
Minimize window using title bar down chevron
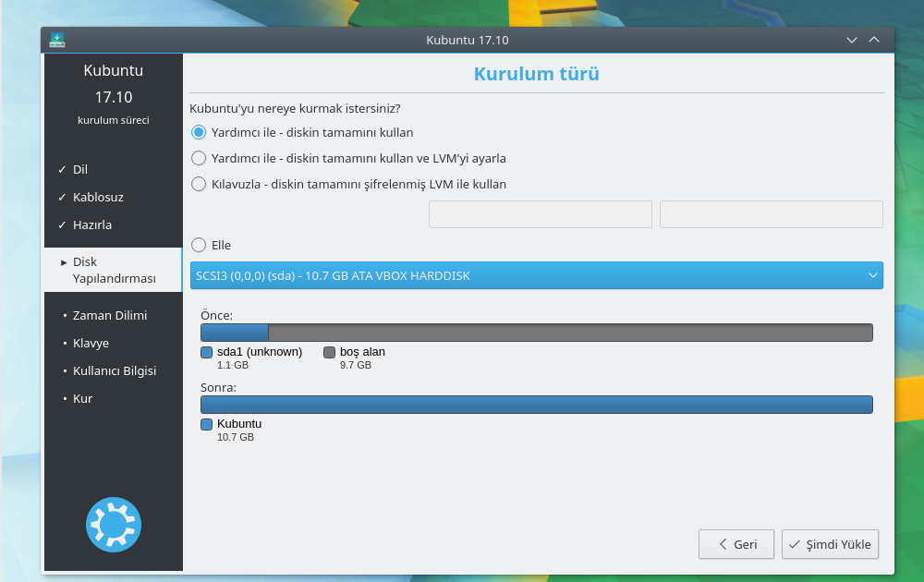pyautogui.click(x=852, y=40)
